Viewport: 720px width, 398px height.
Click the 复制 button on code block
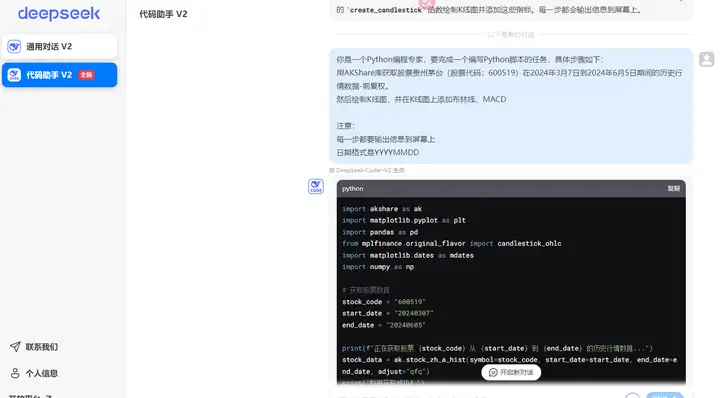[x=673, y=189]
